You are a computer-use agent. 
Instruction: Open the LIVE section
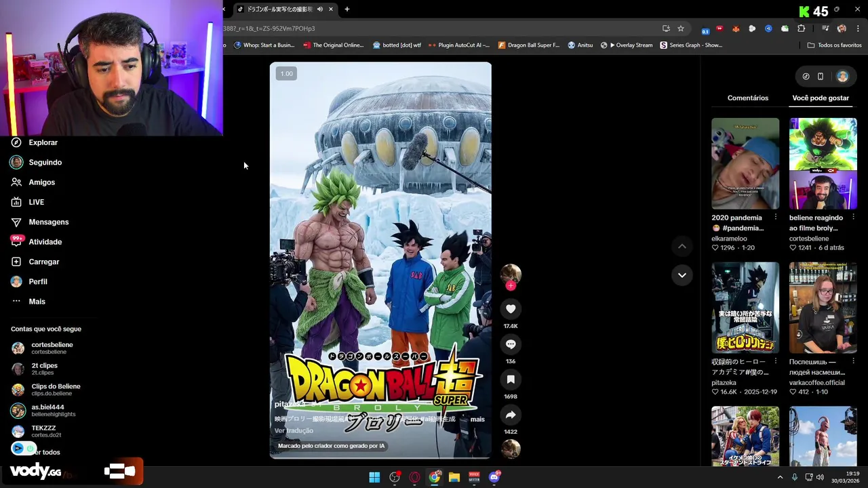27,202
